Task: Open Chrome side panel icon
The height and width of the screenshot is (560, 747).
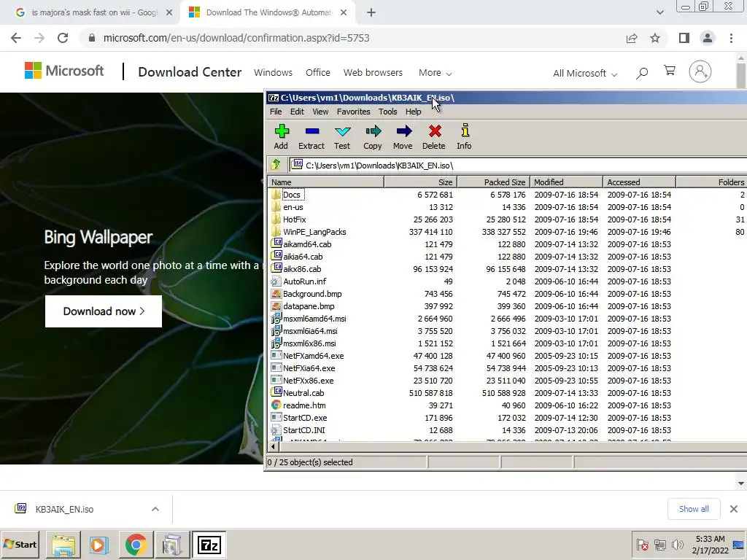Action: click(x=684, y=38)
